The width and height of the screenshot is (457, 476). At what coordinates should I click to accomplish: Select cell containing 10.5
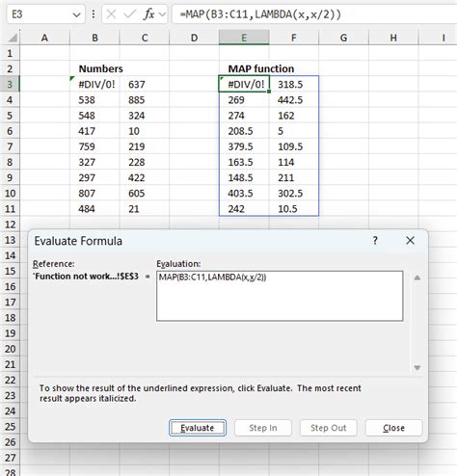(x=294, y=209)
